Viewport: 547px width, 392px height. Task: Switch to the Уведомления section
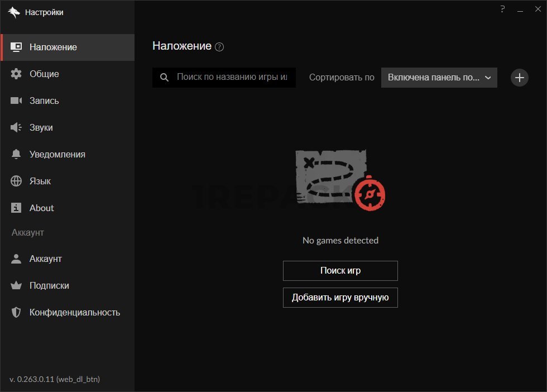(57, 155)
